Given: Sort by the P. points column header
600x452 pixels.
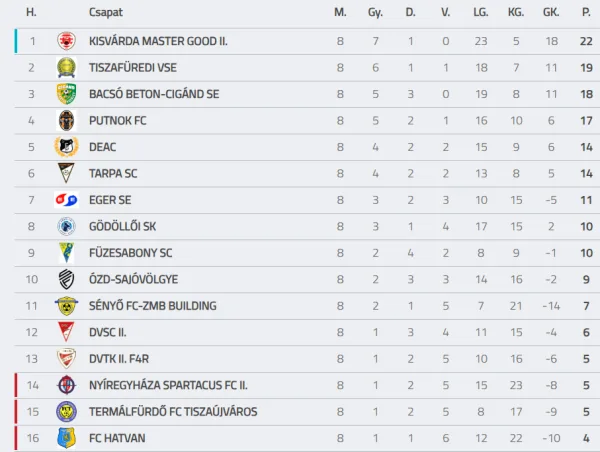Looking at the screenshot, I should click(x=586, y=12).
